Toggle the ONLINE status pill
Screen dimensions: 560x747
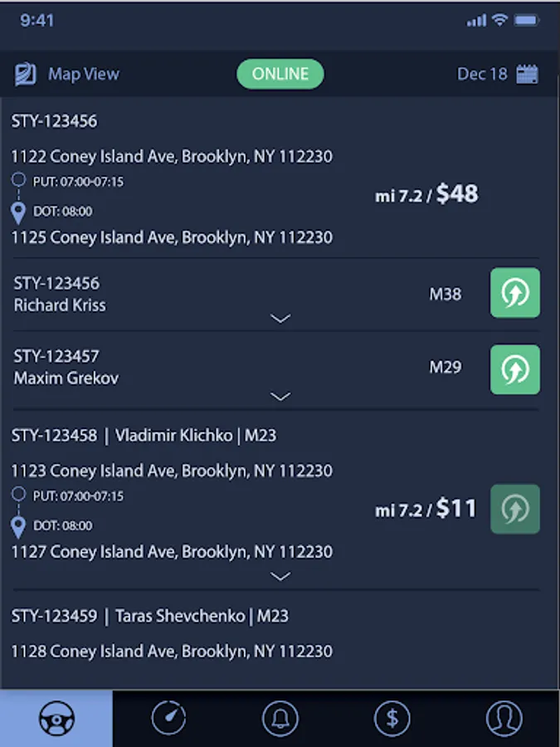pos(280,74)
